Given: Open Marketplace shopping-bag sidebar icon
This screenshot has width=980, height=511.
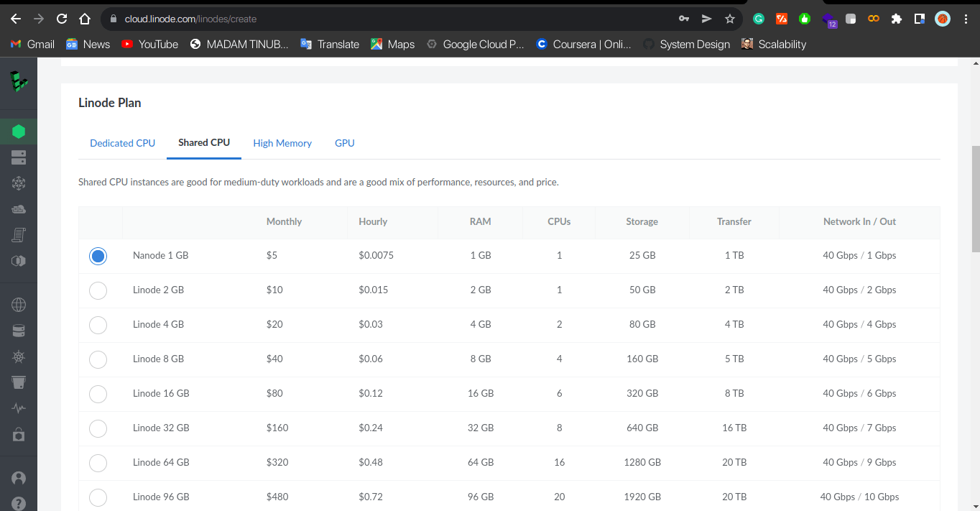Looking at the screenshot, I should tap(19, 434).
